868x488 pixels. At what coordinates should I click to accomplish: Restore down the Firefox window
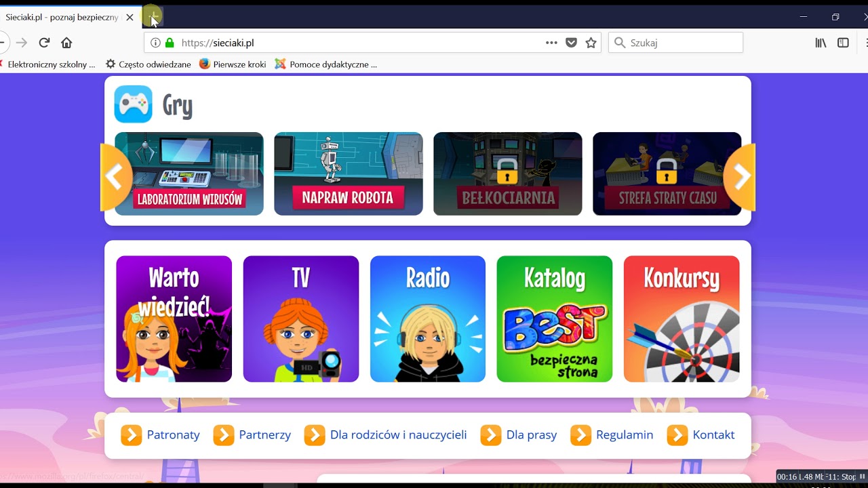point(835,17)
